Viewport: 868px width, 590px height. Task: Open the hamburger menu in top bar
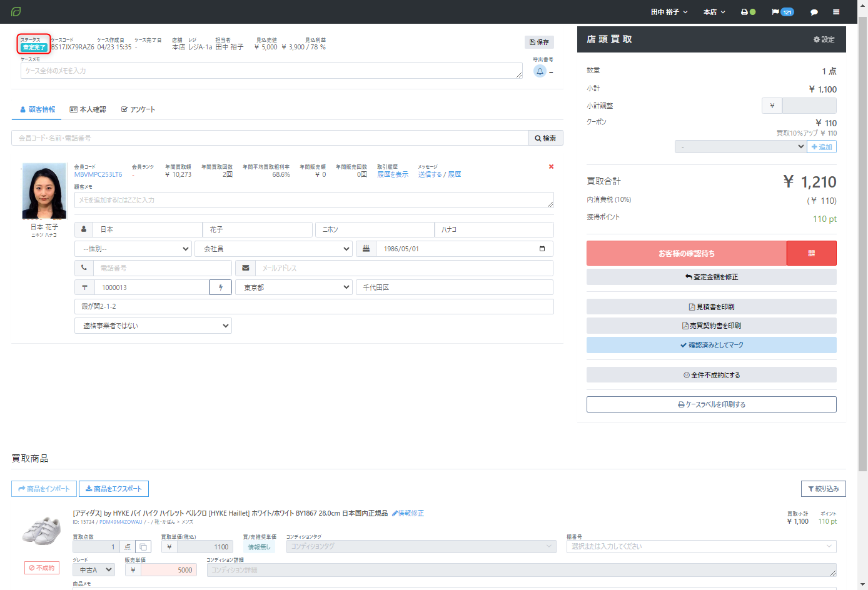pyautogui.click(x=836, y=12)
